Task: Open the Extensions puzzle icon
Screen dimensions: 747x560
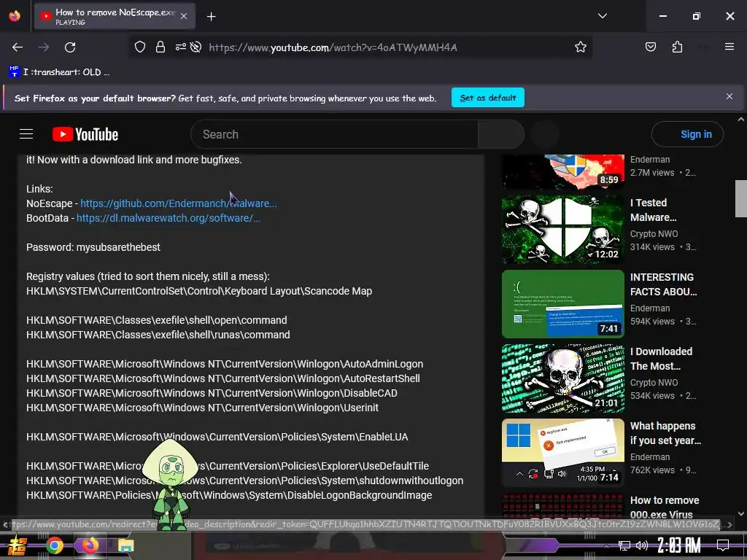Action: [x=677, y=47]
